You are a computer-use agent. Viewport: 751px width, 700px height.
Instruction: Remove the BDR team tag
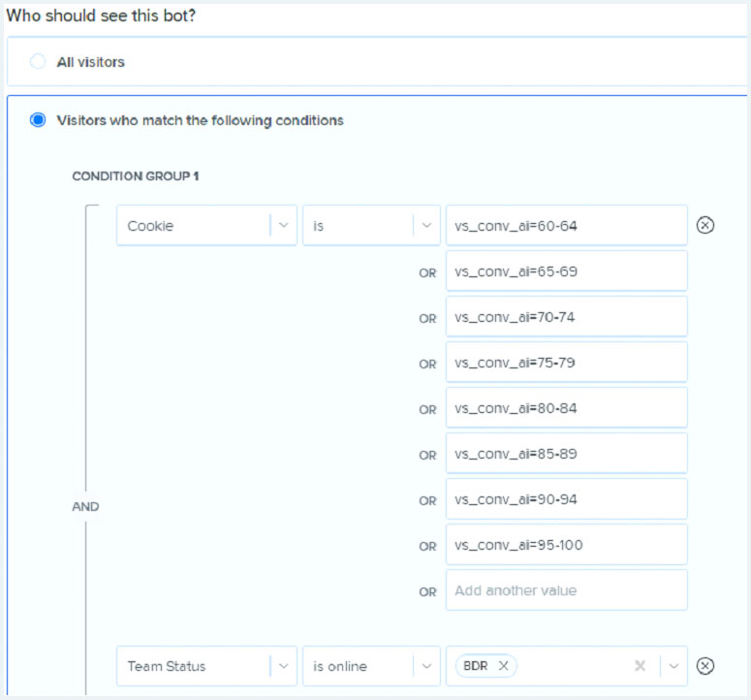click(x=503, y=666)
